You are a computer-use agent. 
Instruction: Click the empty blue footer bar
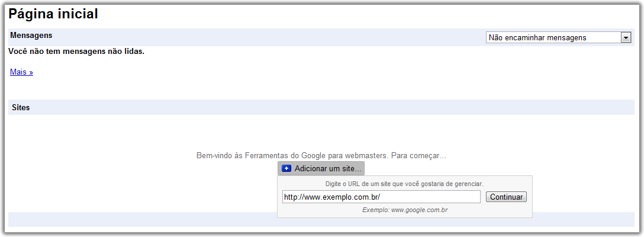[x=142, y=219]
